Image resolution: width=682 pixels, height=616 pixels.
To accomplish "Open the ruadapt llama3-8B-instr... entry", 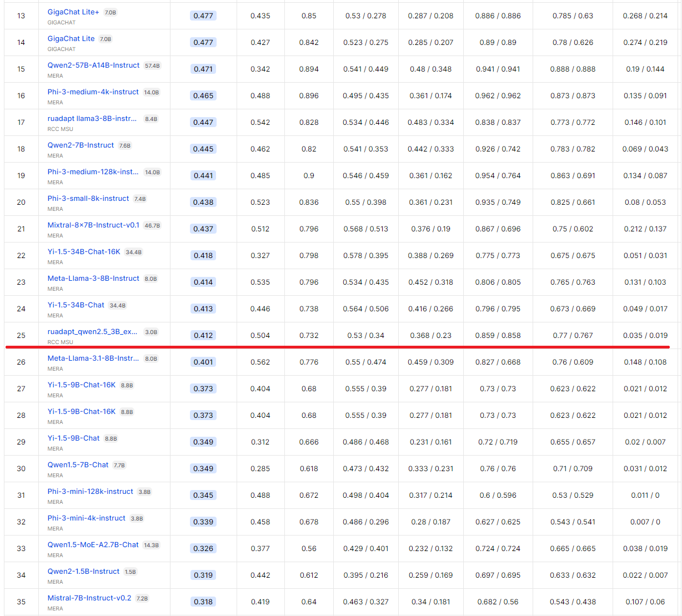I will coord(92,119).
